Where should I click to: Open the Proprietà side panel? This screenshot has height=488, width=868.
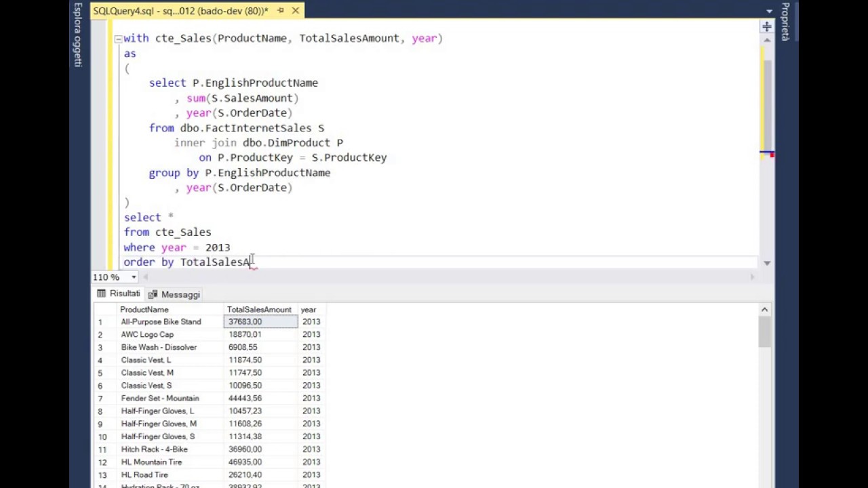pos(785,22)
